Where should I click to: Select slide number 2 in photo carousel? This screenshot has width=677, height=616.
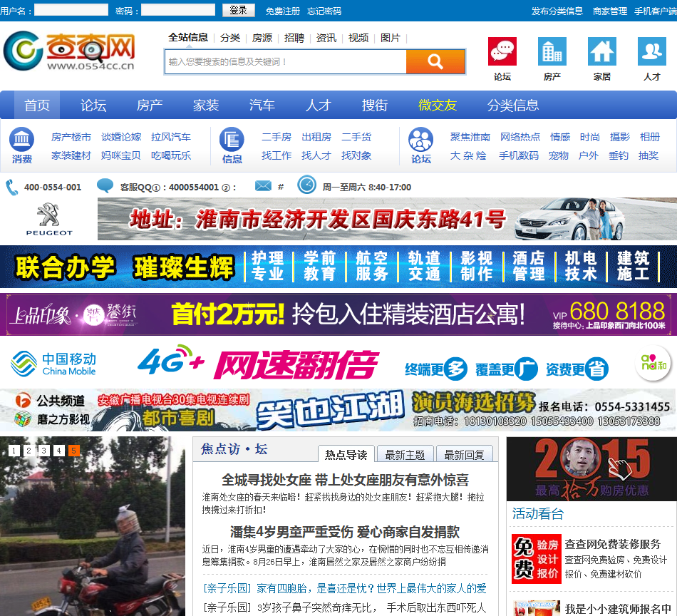29,451
